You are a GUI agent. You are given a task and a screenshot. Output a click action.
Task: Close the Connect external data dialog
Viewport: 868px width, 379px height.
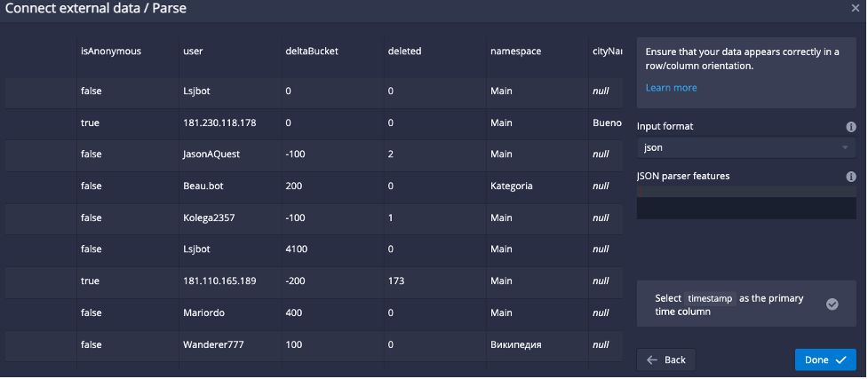(x=856, y=8)
